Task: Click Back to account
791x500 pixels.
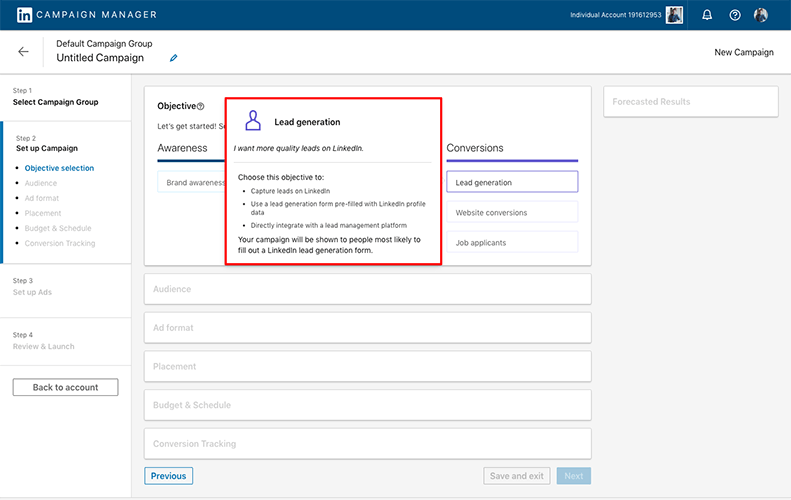Action: coord(66,387)
